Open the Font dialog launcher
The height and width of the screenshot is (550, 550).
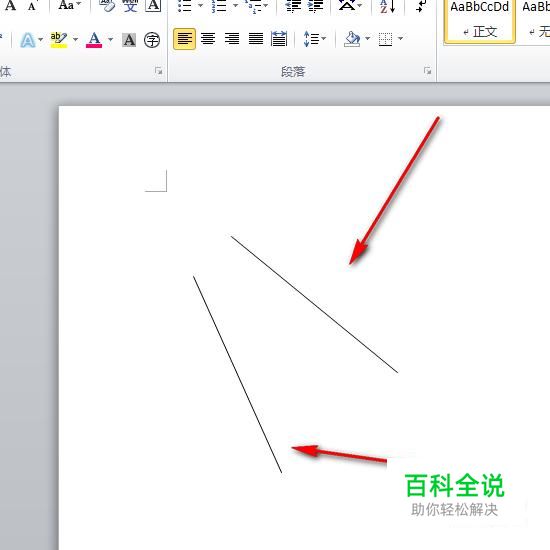pos(159,71)
